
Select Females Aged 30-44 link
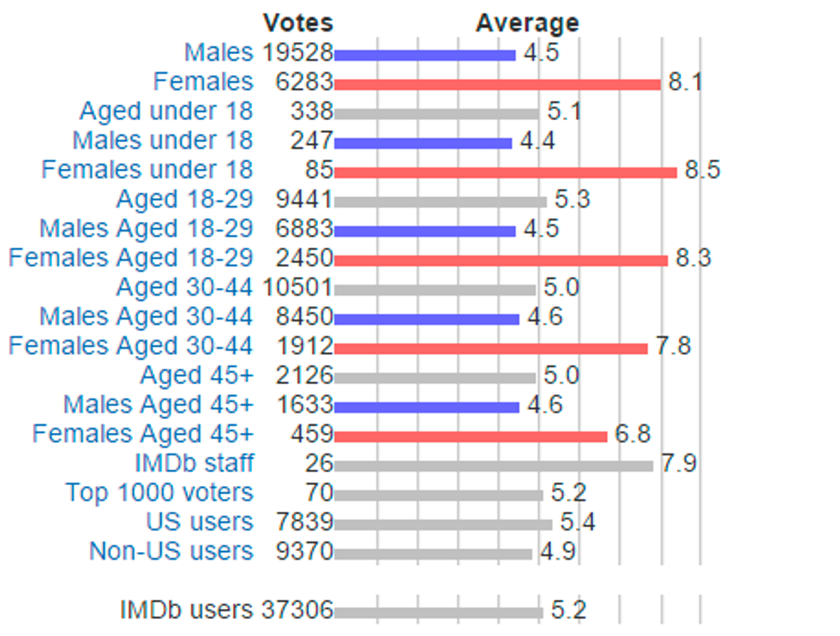coord(131,346)
